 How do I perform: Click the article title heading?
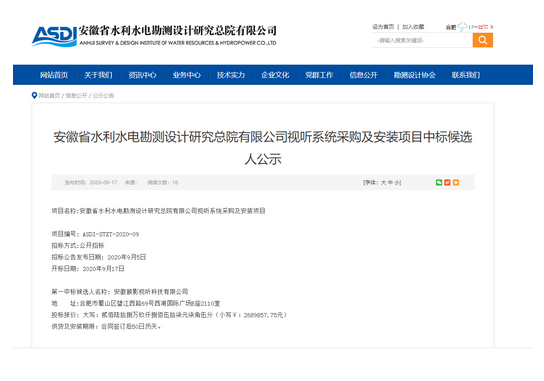point(263,148)
